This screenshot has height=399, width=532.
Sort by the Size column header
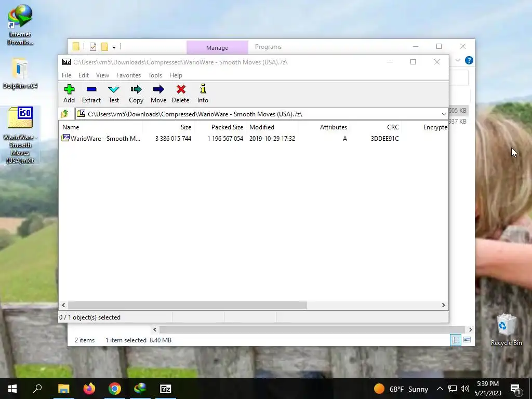pyautogui.click(x=168, y=127)
